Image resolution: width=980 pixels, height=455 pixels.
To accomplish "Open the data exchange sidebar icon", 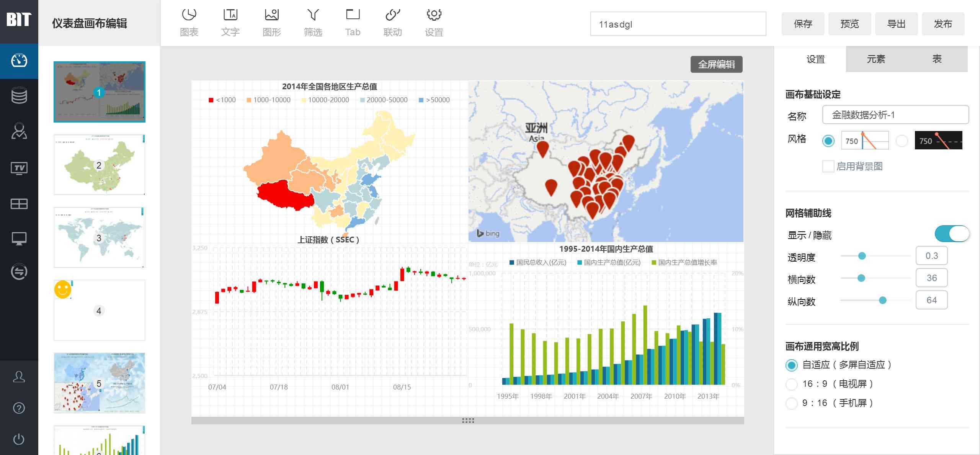I will click(19, 272).
